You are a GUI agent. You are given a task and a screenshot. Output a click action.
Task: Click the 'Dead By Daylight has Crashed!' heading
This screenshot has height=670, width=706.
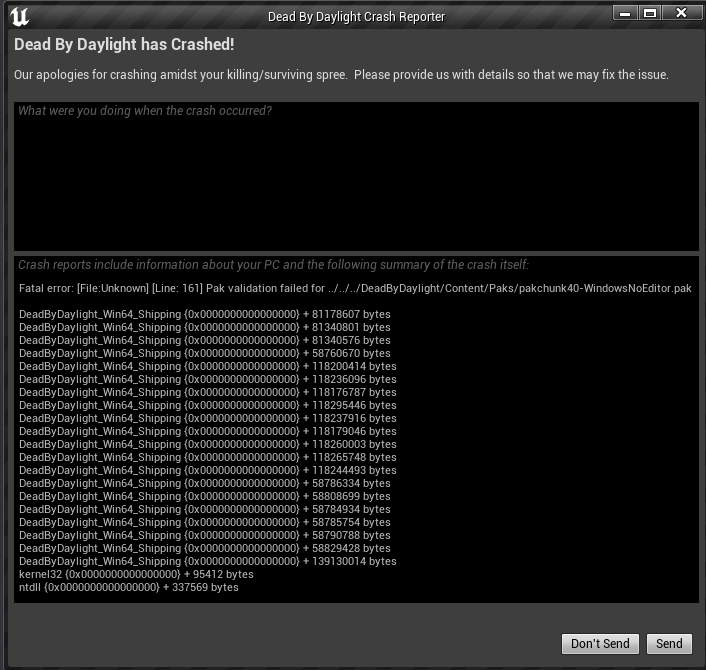tap(124, 44)
